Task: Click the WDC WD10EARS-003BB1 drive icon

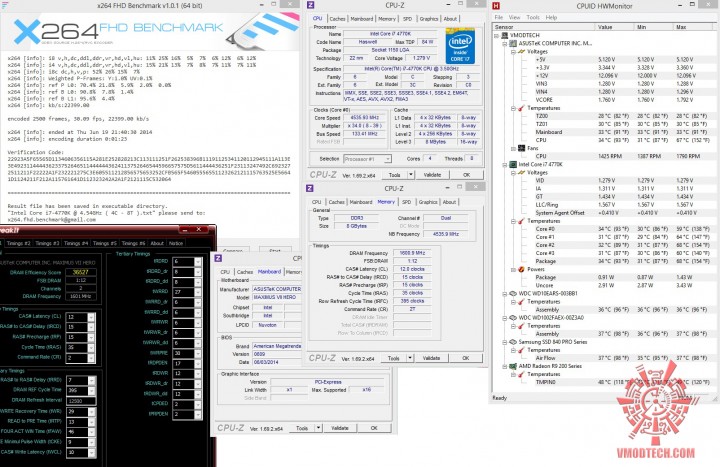Action: pyautogui.click(x=513, y=293)
